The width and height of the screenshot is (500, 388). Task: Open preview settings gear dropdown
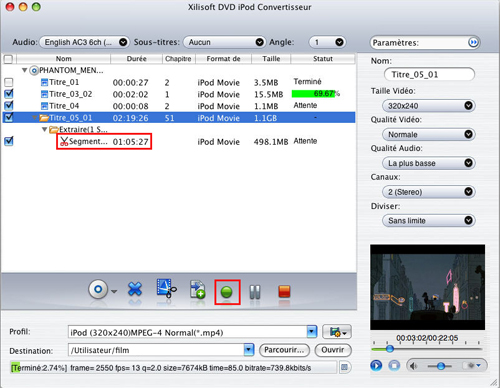tap(474, 366)
